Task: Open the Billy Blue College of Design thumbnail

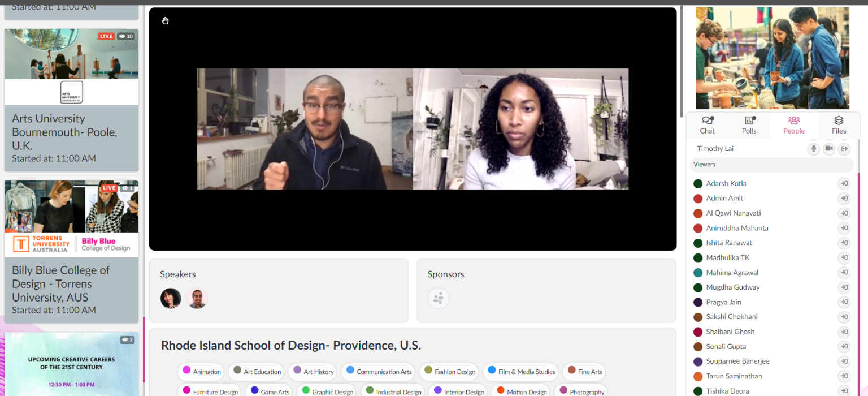Action: [x=71, y=219]
